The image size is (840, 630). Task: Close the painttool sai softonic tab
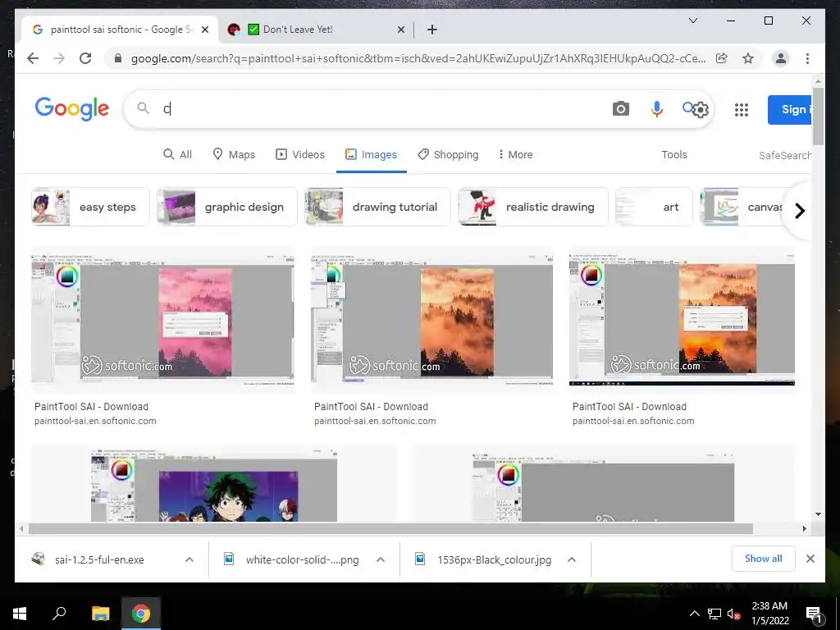click(204, 30)
